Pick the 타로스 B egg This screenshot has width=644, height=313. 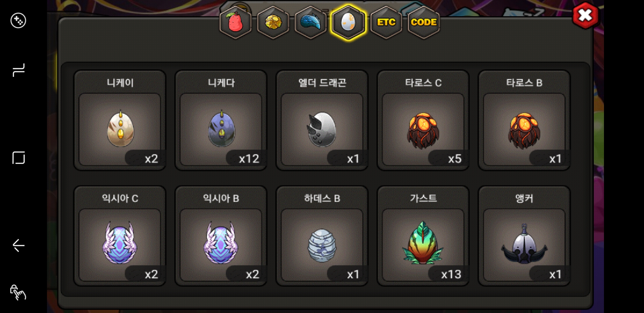coord(524,120)
